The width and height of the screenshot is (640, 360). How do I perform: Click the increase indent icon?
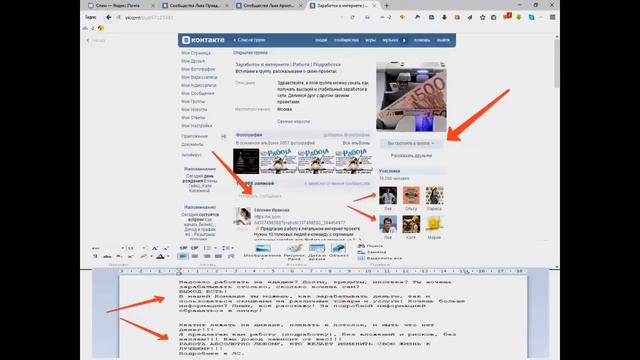194,248
